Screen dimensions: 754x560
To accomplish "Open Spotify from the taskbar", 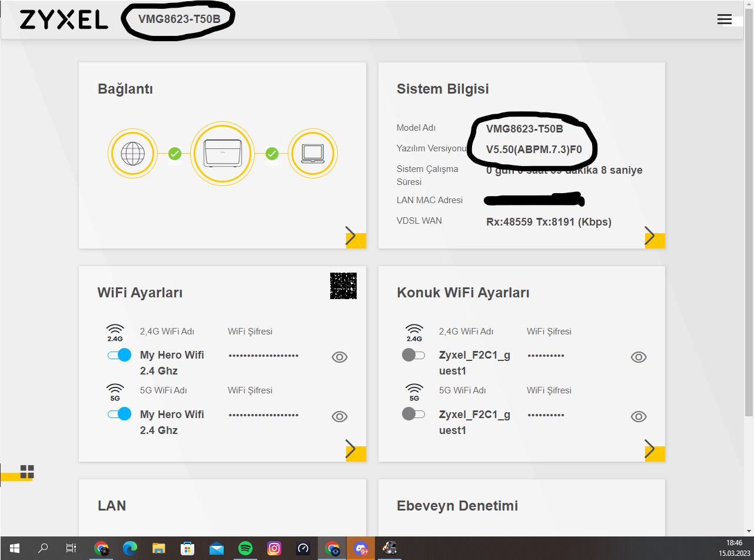I will coord(245,548).
